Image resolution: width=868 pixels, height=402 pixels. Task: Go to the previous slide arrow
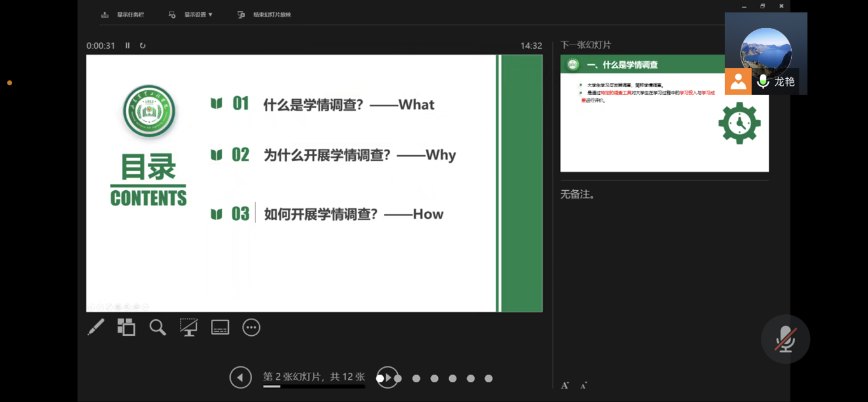tap(240, 378)
